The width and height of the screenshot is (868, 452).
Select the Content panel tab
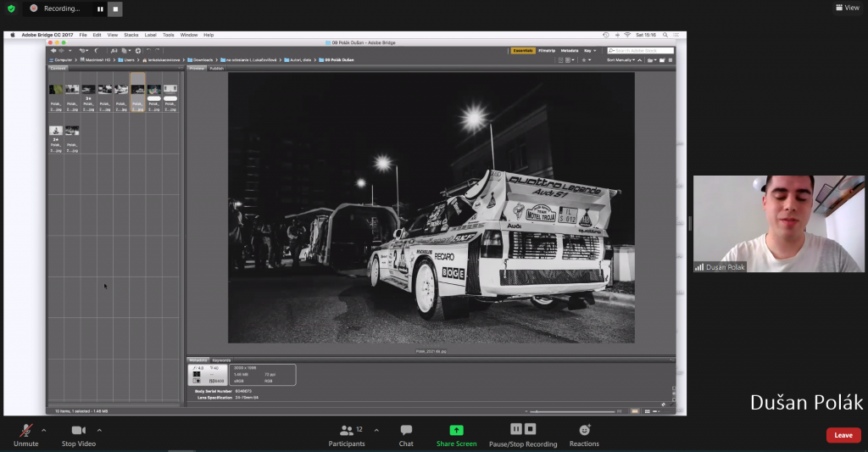pos(58,68)
